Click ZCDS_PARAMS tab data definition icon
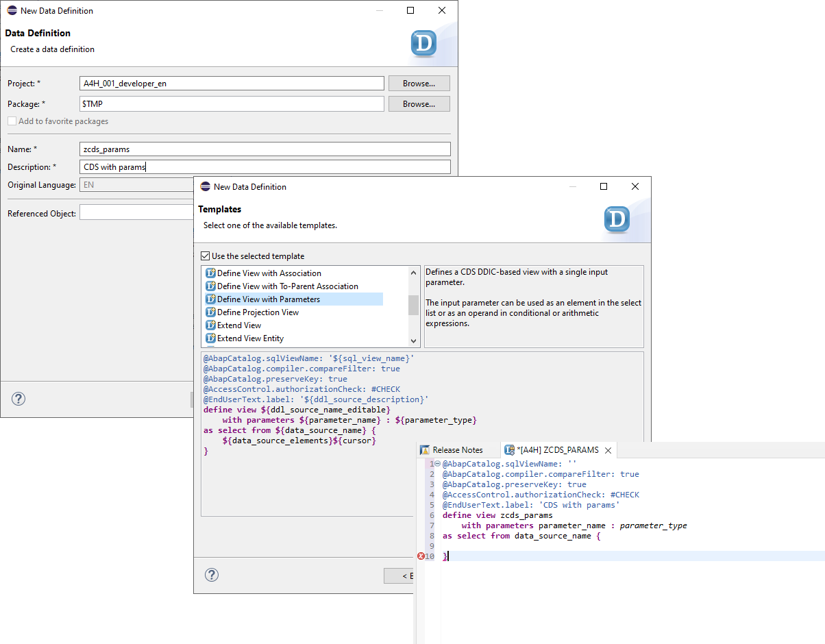The width and height of the screenshot is (825, 644). click(x=509, y=450)
